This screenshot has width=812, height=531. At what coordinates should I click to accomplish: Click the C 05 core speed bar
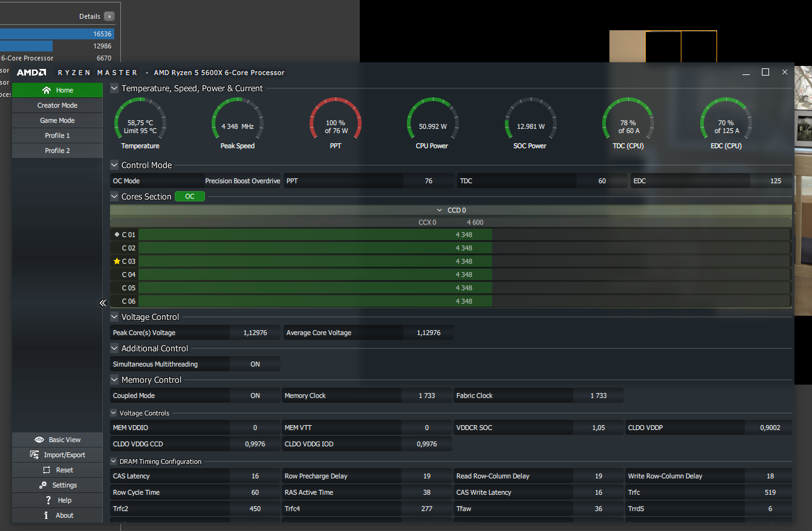click(x=464, y=288)
